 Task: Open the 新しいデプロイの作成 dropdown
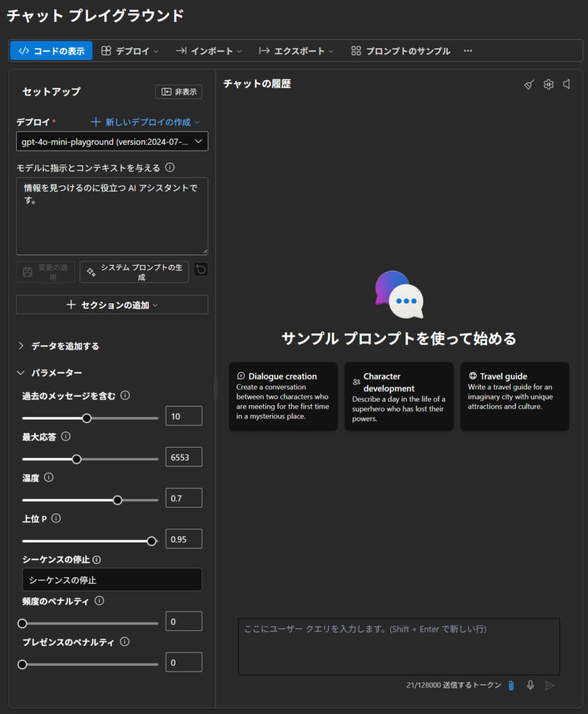point(146,122)
